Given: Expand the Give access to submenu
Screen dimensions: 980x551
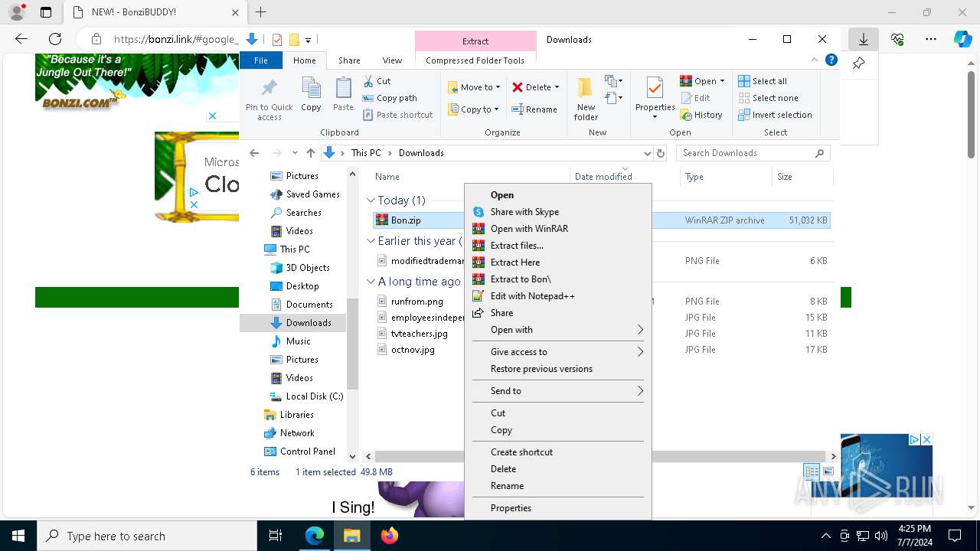Looking at the screenshot, I should pos(557,352).
